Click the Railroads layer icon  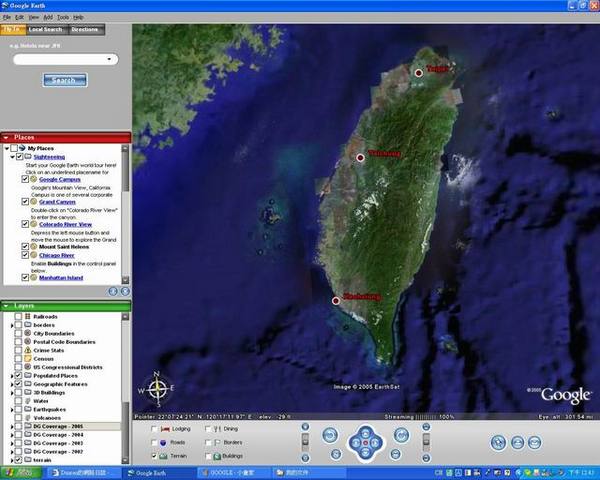(x=28, y=316)
